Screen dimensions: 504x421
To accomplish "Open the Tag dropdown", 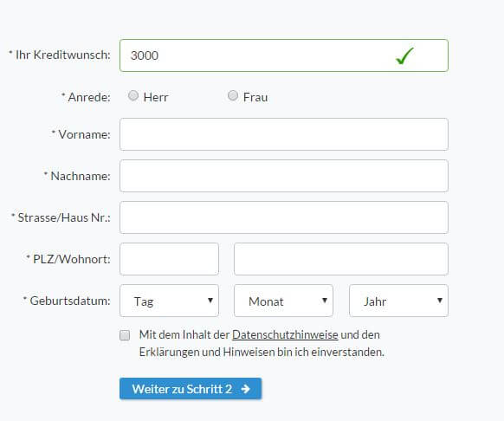I will pyautogui.click(x=169, y=301).
